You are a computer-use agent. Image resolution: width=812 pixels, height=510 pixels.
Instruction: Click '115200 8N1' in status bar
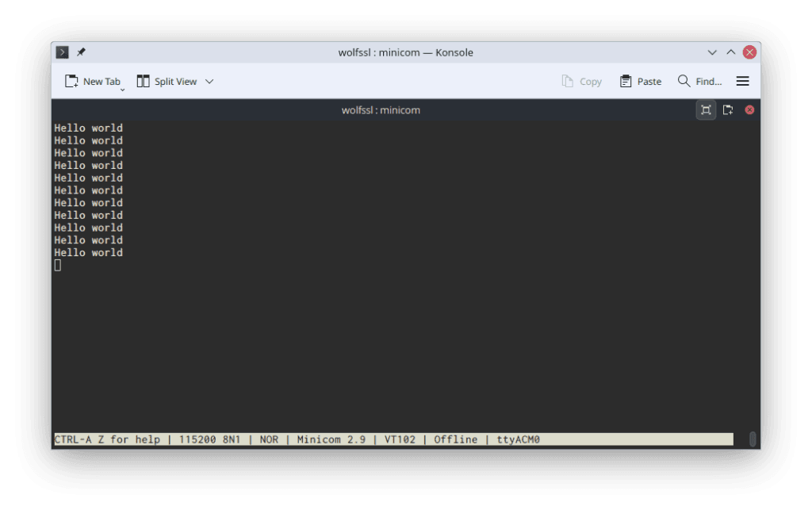pos(209,439)
